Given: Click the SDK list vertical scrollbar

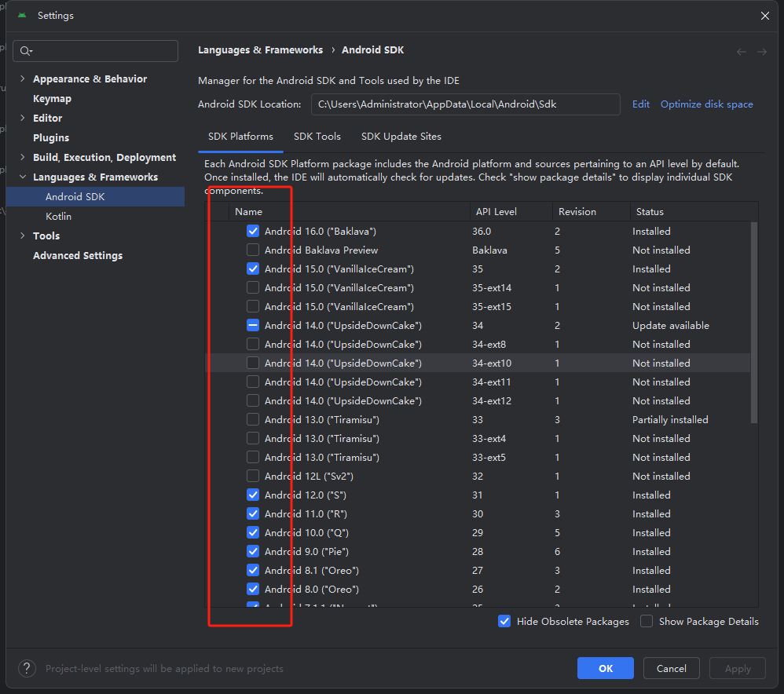Looking at the screenshot, I should pos(754,322).
